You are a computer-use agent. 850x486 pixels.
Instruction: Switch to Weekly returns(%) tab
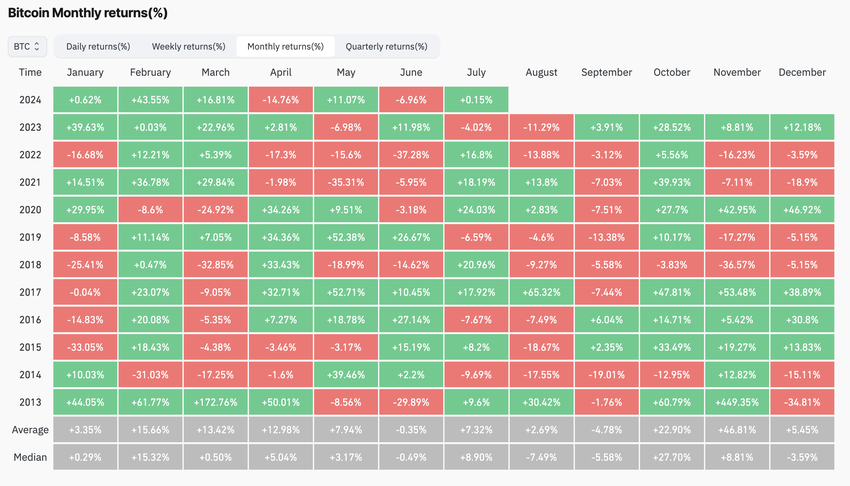[188, 46]
